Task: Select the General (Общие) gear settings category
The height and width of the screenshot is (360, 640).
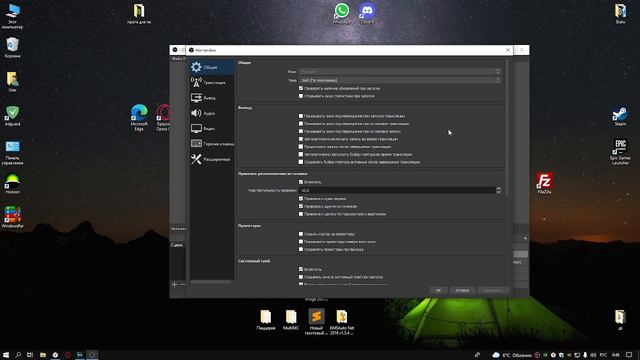Action: pyautogui.click(x=212, y=67)
